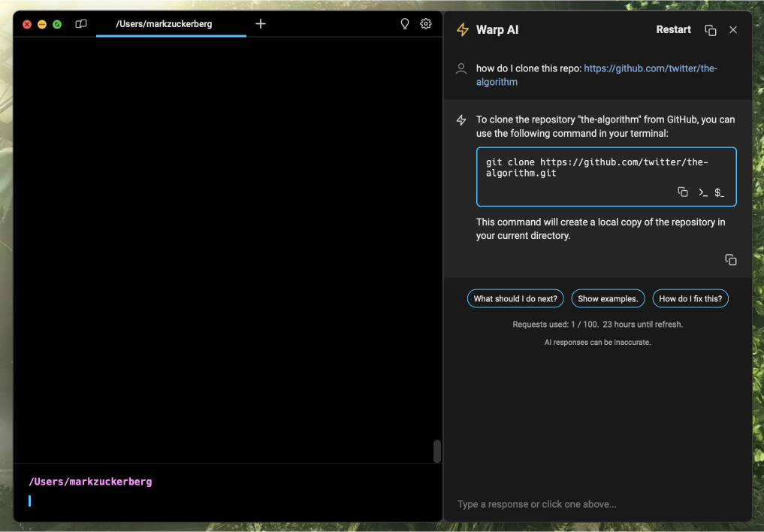Save the command as workflow ($_ icon)
Image resolution: width=764 pixels, height=532 pixels.
point(719,192)
